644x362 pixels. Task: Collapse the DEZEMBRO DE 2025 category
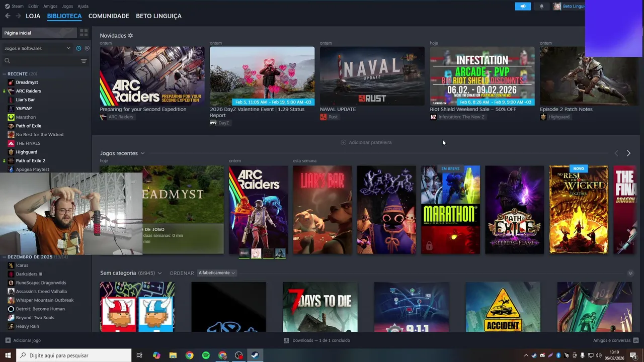coord(4,257)
